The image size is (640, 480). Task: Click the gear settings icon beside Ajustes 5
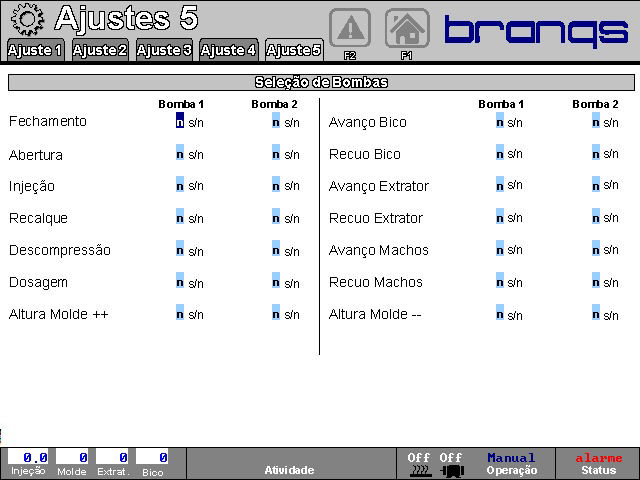click(27, 19)
